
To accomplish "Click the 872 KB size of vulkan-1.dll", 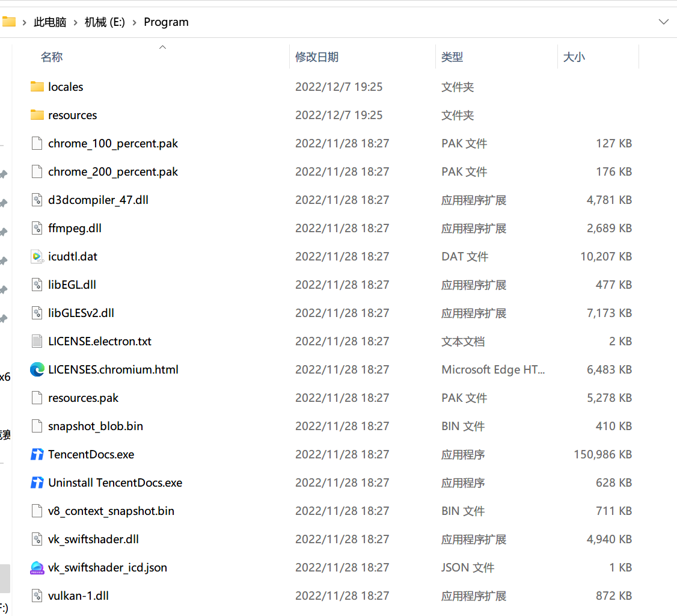I will [x=614, y=596].
